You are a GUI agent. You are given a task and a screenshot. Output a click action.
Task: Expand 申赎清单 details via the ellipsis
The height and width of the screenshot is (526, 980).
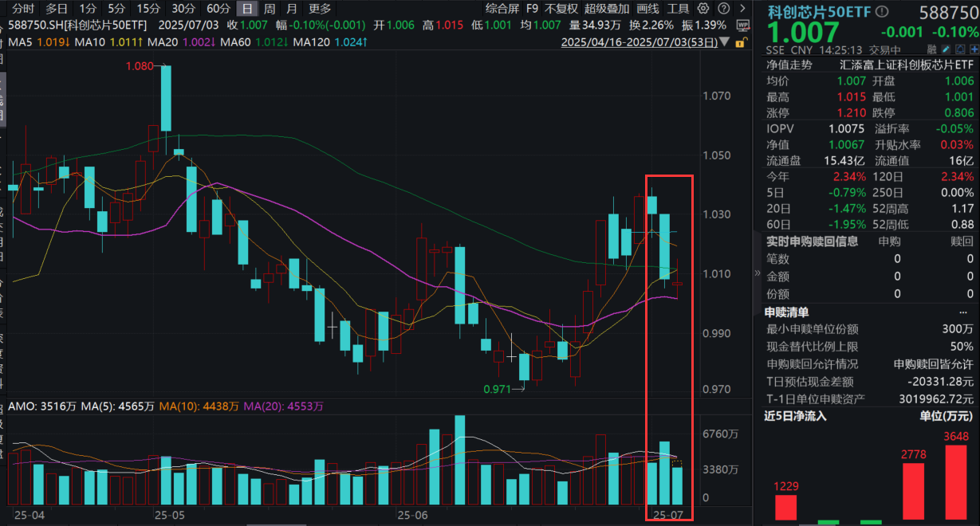(963, 312)
